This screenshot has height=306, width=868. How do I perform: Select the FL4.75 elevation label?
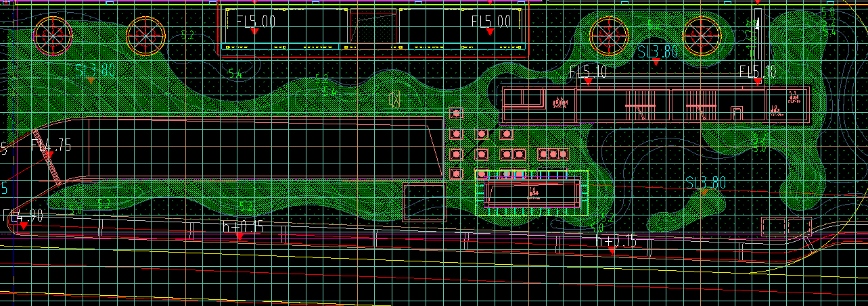(x=51, y=145)
